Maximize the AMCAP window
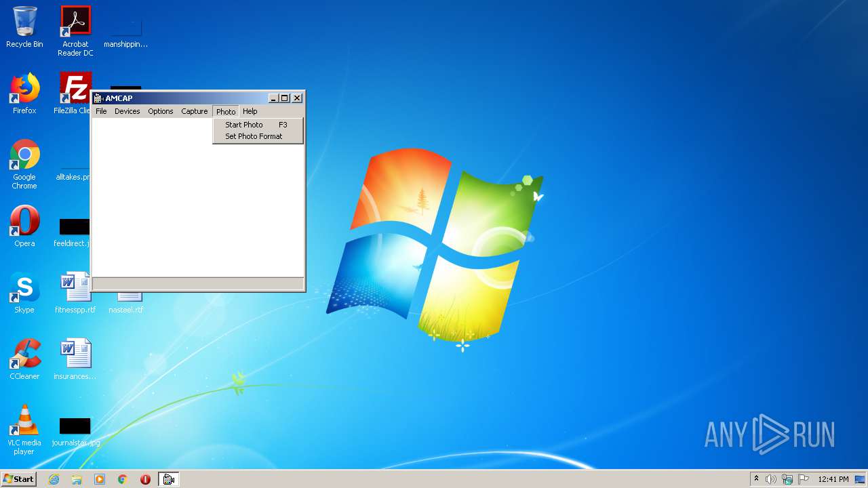 (x=285, y=98)
